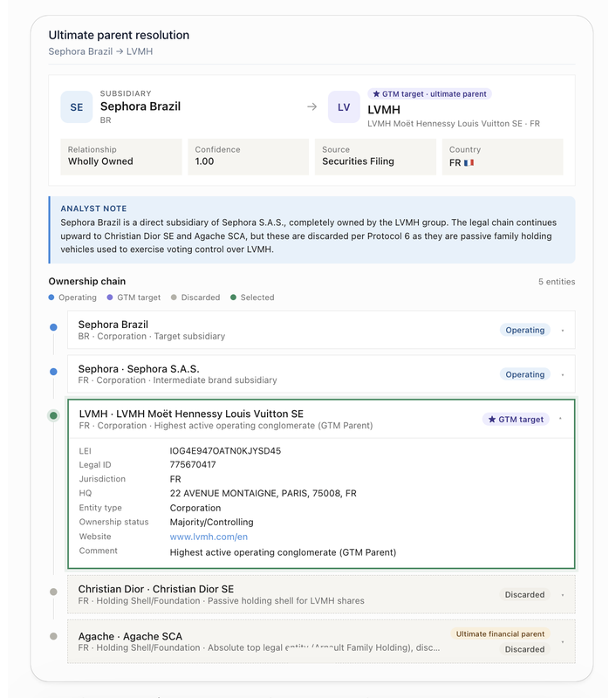Screen dimensions: 616x698
Task: Click the Jurisdiction value FR
Action: click(x=175, y=479)
